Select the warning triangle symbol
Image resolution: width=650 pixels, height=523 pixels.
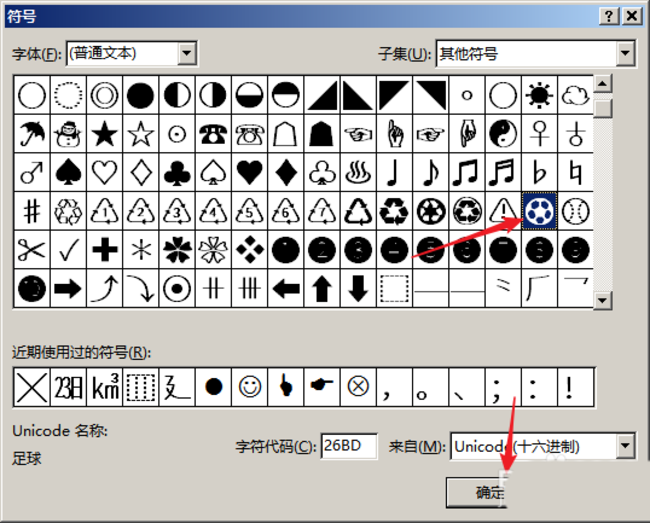503,210
